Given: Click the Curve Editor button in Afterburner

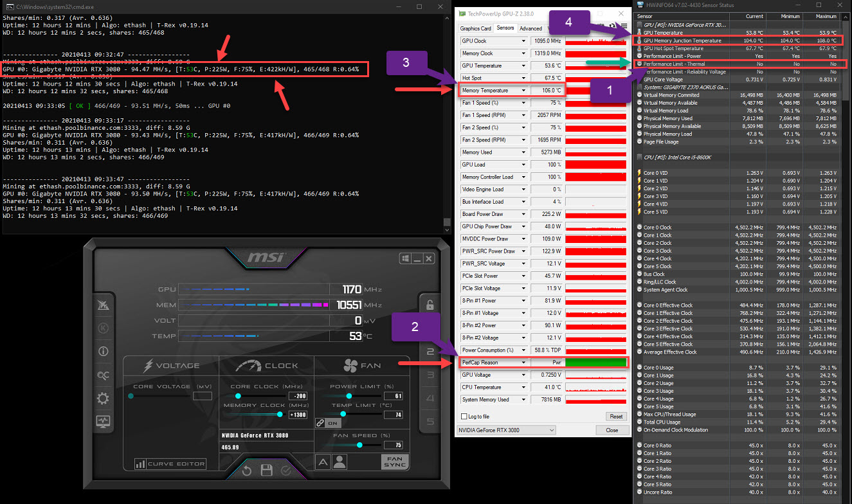Looking at the screenshot, I should (x=170, y=464).
